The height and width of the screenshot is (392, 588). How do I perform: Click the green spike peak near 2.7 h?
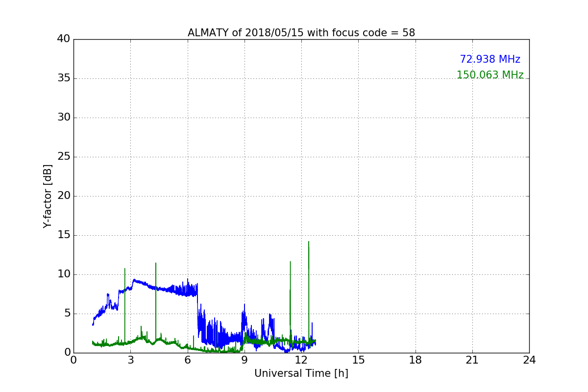pos(125,269)
